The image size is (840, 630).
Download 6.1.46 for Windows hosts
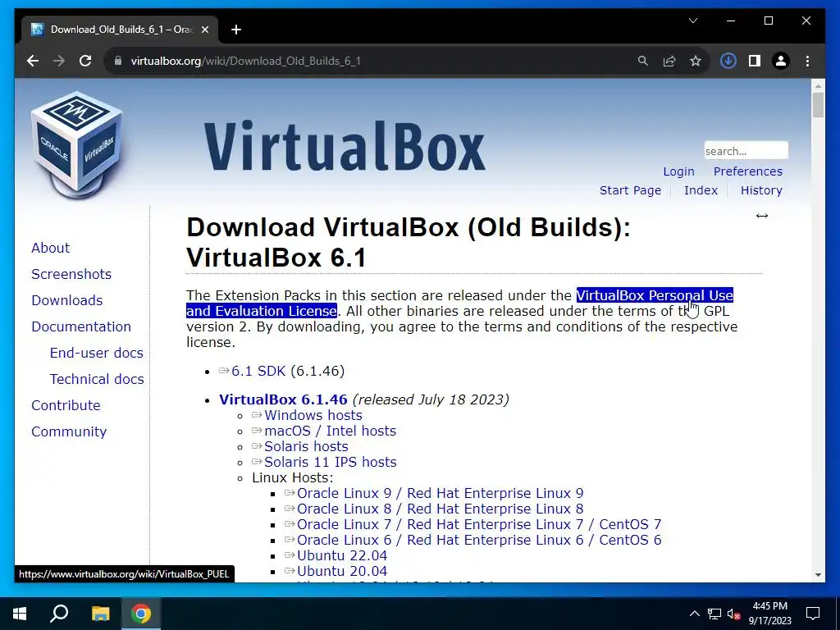pos(313,415)
